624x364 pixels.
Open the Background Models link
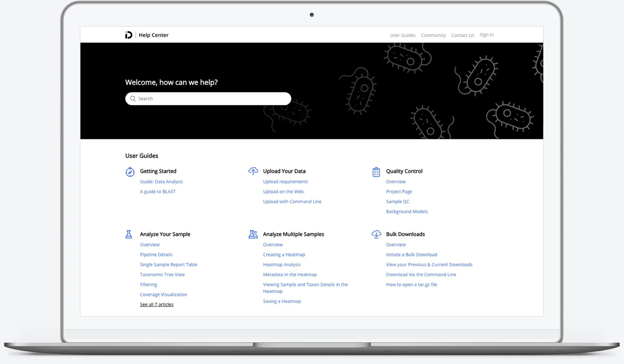tap(407, 211)
